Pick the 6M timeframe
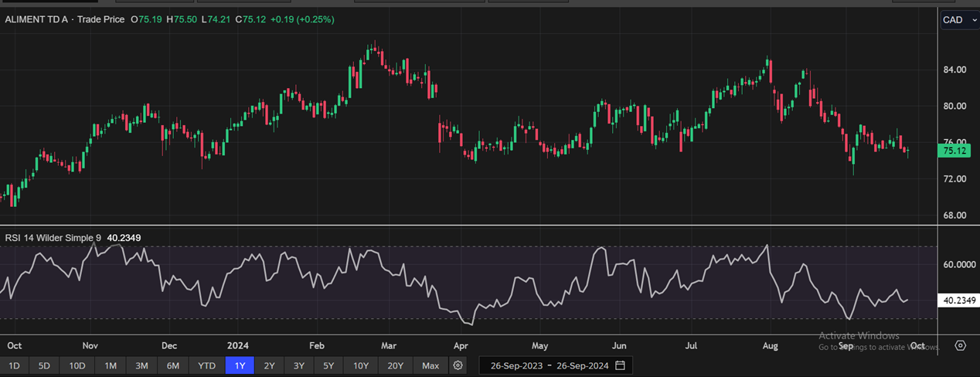The image size is (980, 377). tap(173, 365)
